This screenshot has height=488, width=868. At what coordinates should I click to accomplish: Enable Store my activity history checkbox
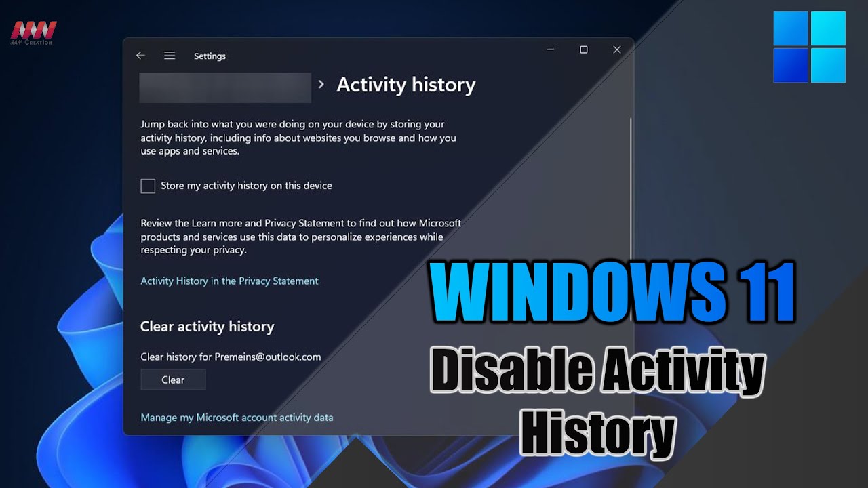pyautogui.click(x=148, y=186)
